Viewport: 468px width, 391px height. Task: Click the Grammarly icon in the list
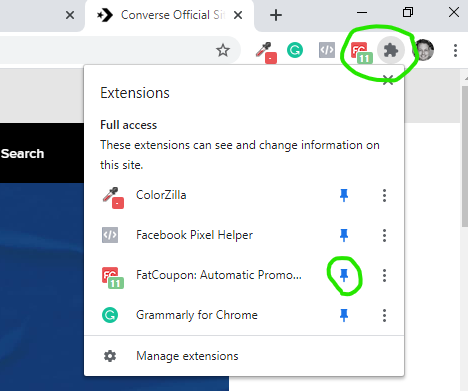(110, 315)
